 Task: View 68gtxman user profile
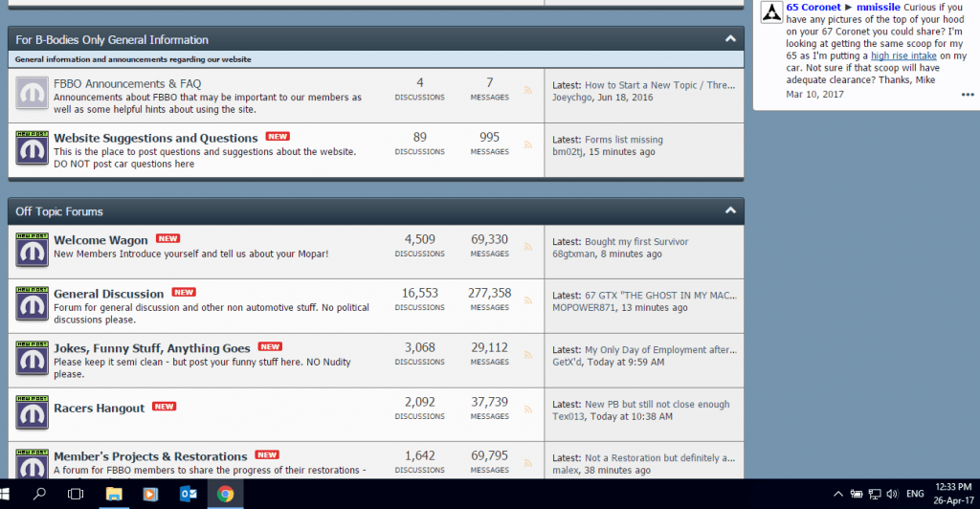[574, 254]
